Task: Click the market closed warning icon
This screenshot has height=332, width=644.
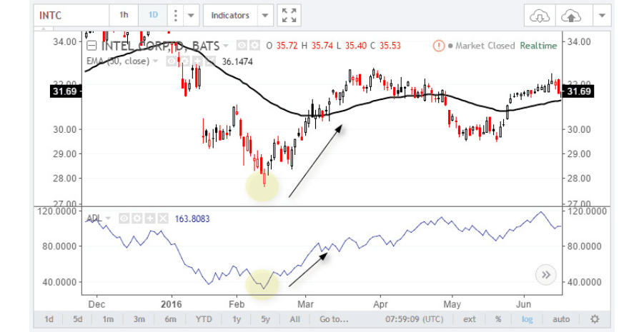Action: (x=439, y=46)
